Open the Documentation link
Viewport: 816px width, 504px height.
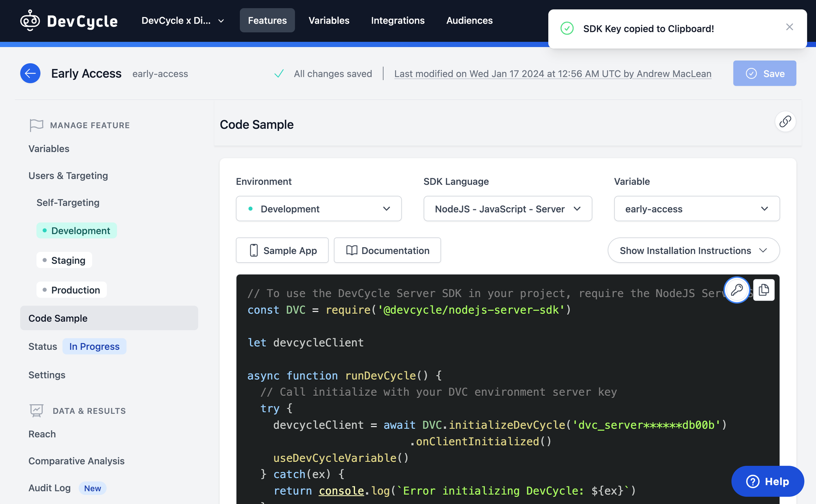387,250
